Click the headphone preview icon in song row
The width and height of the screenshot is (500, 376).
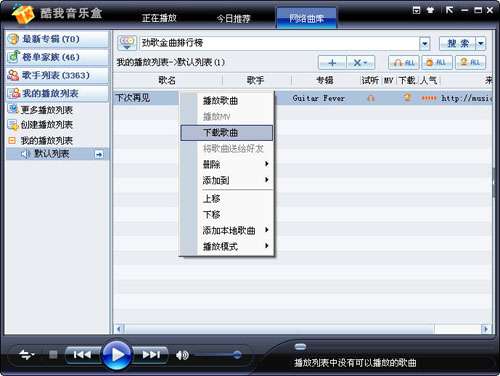tap(371, 98)
